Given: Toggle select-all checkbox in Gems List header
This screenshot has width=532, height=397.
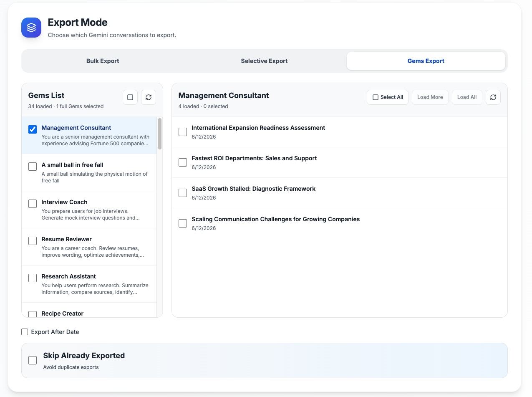Looking at the screenshot, I should [130, 97].
